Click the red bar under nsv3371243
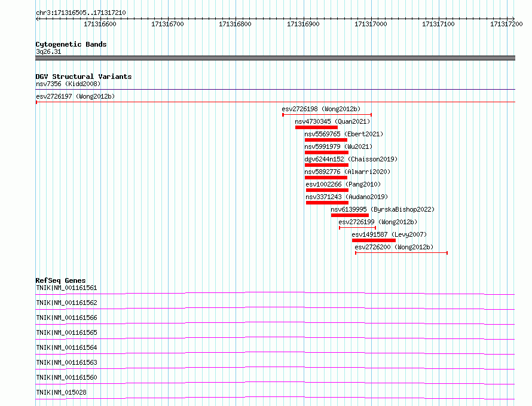Viewport: 532px width, 406px height. pyautogui.click(x=327, y=203)
